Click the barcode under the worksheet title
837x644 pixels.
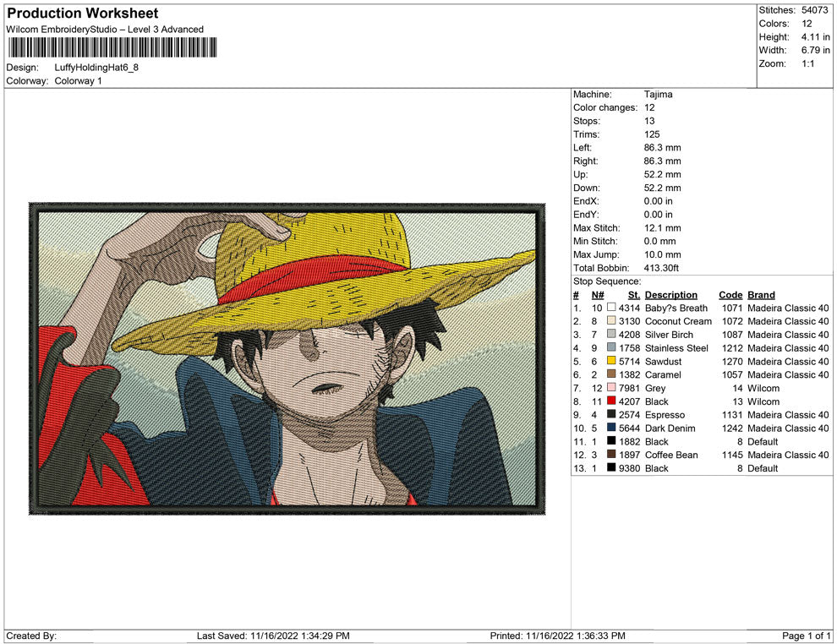click(x=112, y=47)
